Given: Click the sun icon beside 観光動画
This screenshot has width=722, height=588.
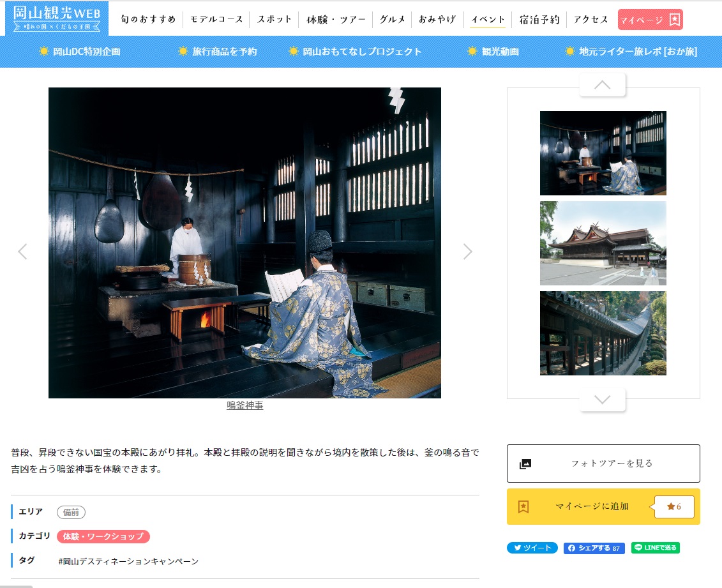Looking at the screenshot, I should (472, 51).
